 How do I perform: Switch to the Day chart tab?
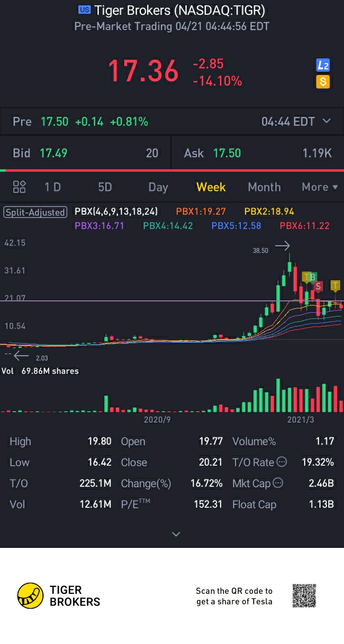point(158,187)
